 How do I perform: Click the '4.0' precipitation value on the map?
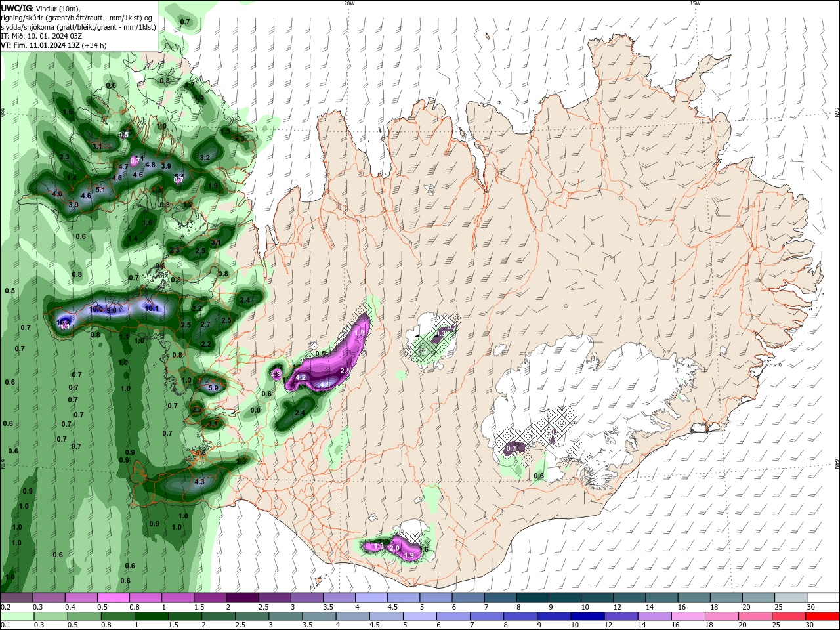pyautogui.click(x=57, y=194)
